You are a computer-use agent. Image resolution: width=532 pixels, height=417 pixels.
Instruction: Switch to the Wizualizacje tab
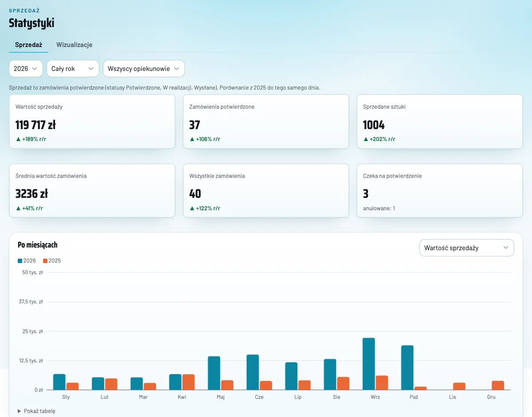74,45
